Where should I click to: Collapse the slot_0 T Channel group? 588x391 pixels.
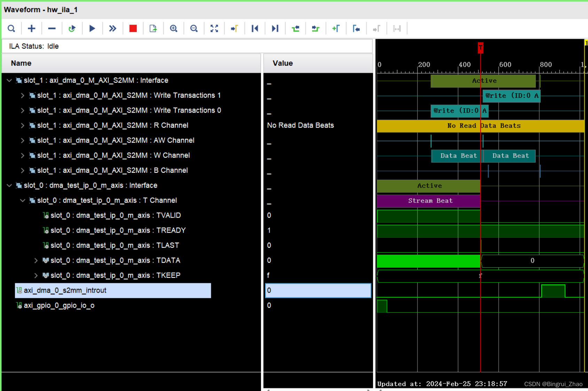click(x=23, y=200)
